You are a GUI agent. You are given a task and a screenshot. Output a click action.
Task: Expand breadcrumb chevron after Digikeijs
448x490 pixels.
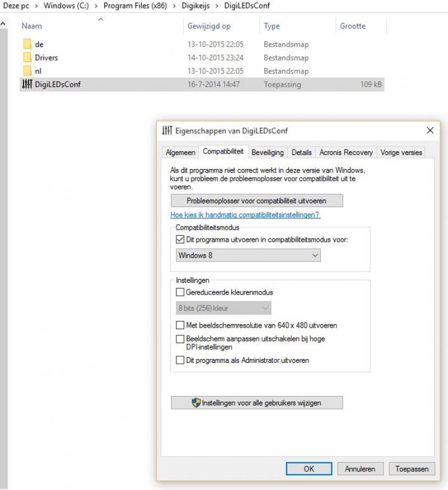(217, 6)
